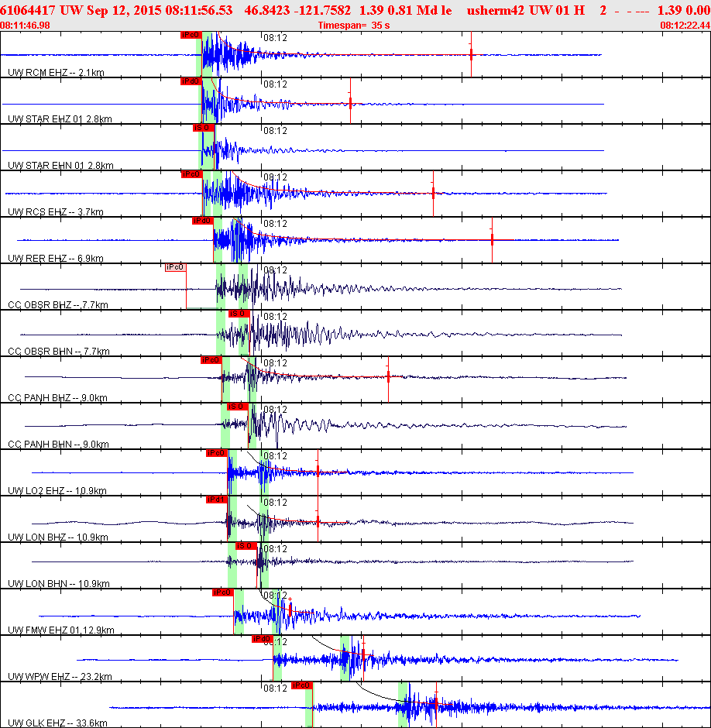The image size is (711, 728).
Task: Click the start time 08:11:46.98 label
Action: (x=25, y=26)
